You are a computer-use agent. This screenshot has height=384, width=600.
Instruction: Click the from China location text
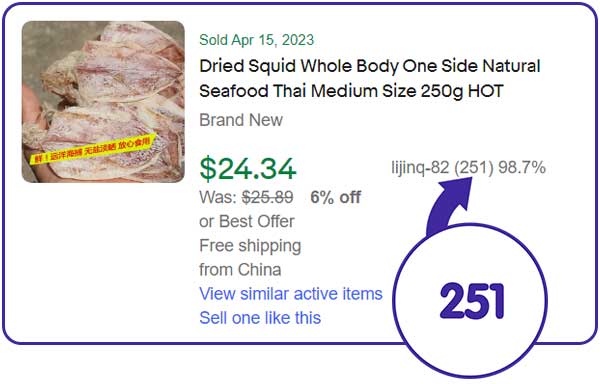point(240,270)
